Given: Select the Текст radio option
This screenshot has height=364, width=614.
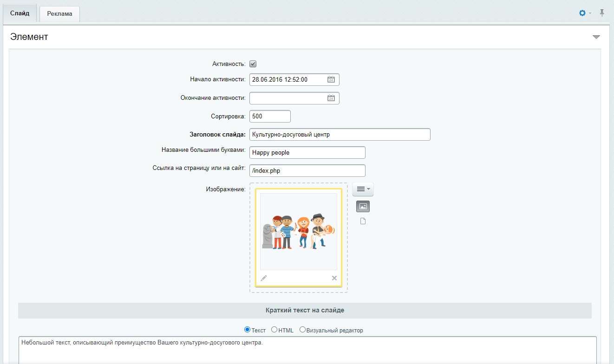Looking at the screenshot, I should click(x=248, y=330).
